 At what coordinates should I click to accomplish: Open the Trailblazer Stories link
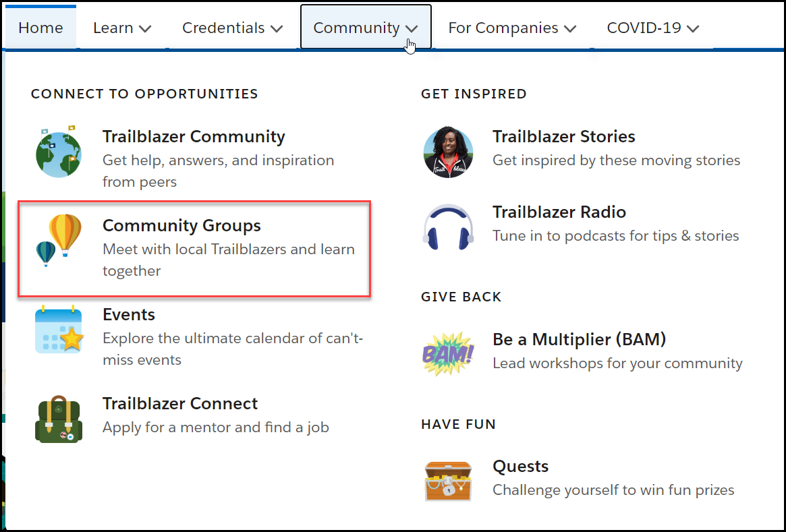tap(564, 136)
